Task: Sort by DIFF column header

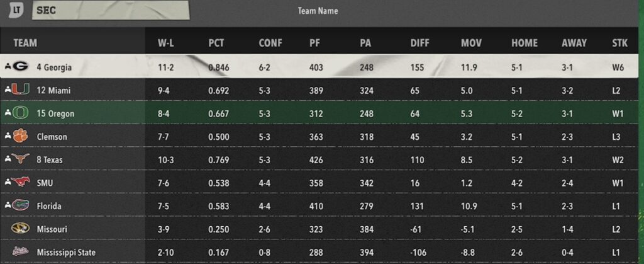Action: [x=419, y=43]
